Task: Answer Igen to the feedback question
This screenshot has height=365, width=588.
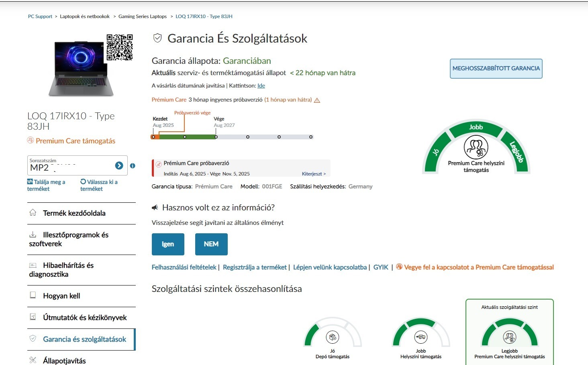Action: coord(168,244)
